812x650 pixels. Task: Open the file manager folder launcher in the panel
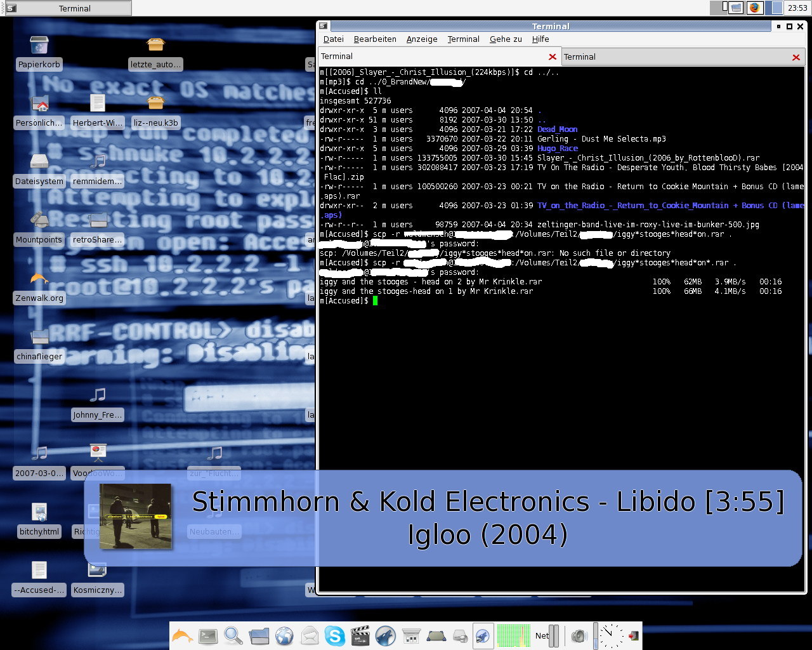point(259,636)
